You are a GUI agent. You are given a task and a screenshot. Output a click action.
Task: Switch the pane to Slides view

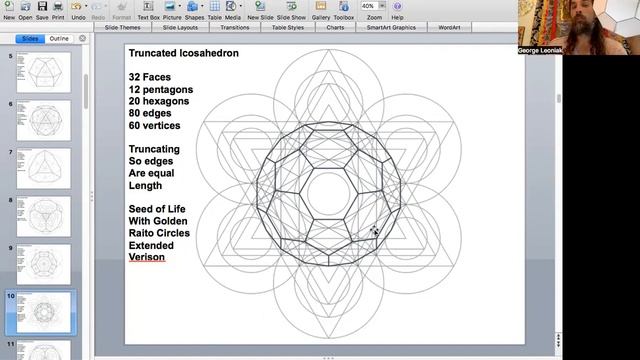(30, 38)
